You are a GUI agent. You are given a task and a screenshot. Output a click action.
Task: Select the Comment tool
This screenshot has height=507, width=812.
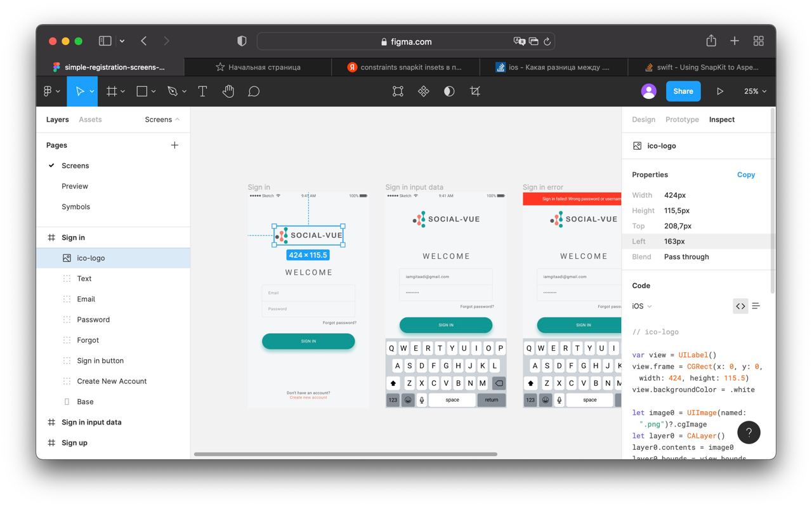click(x=254, y=91)
